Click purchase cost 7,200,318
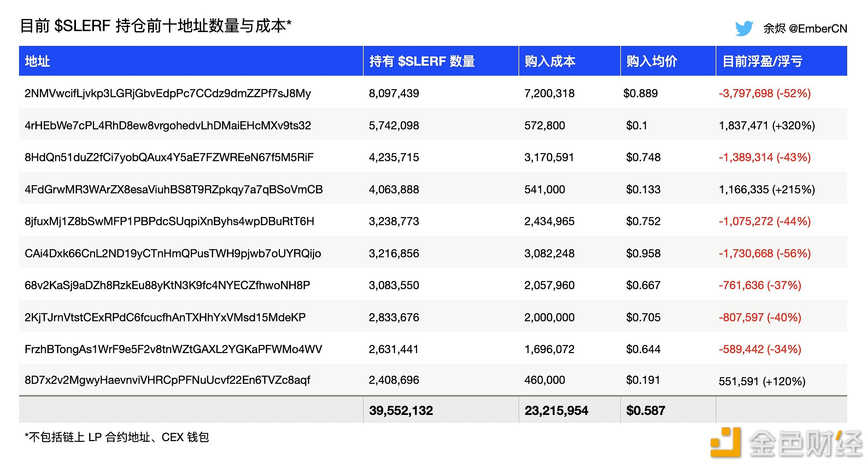Viewport: 868px width, 463px height. click(550, 93)
